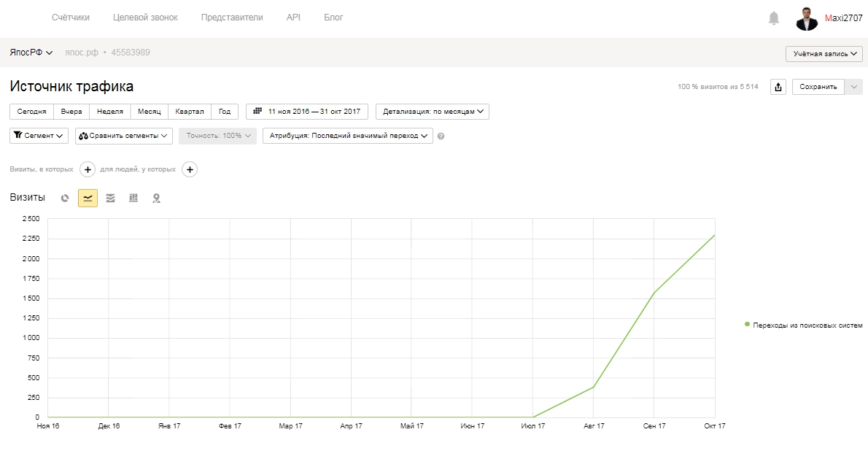This screenshot has width=868, height=451.
Task: Open the map chart view icon
Action: point(157,198)
